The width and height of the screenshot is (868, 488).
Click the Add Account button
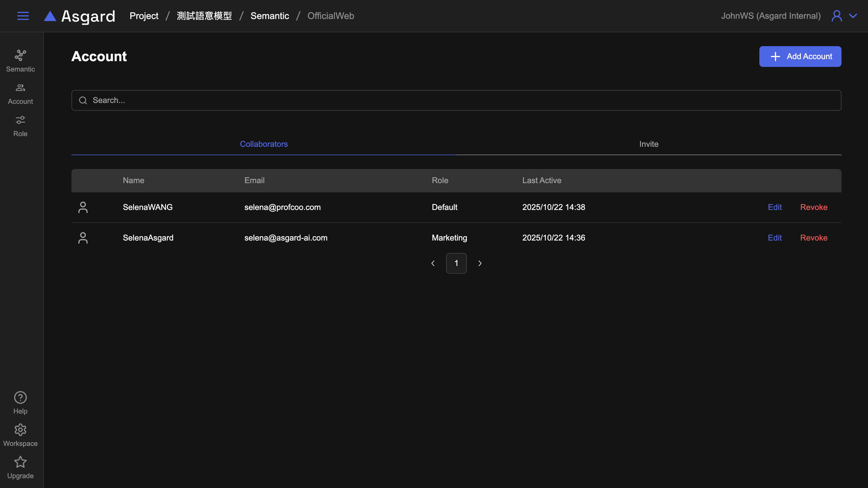pyautogui.click(x=800, y=56)
